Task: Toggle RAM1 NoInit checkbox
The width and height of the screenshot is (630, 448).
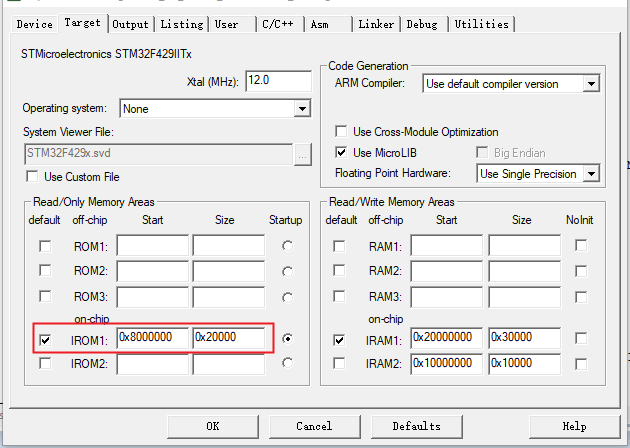Action: click(x=581, y=245)
